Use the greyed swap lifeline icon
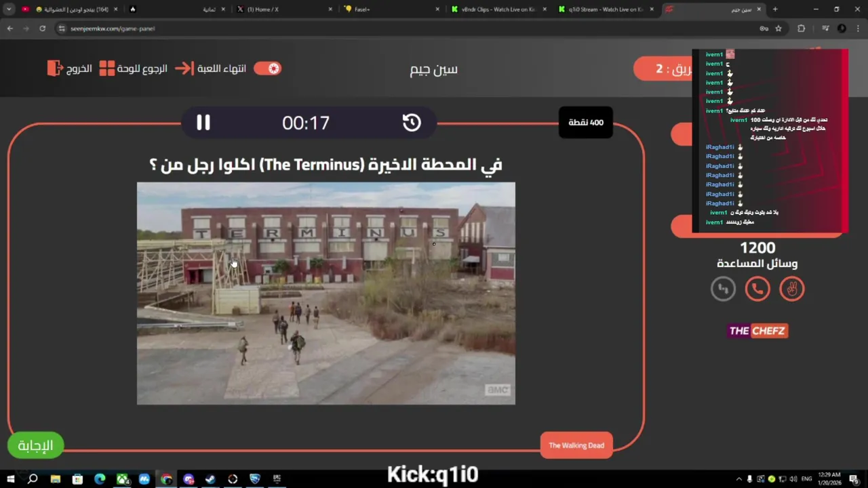The width and height of the screenshot is (868, 488). coord(723,289)
